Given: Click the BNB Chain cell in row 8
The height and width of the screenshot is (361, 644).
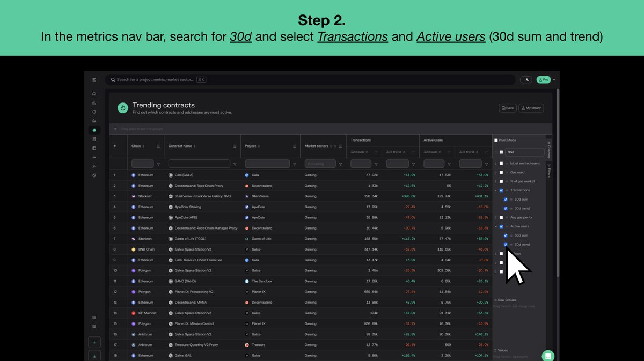Looking at the screenshot, I should [x=145, y=249].
